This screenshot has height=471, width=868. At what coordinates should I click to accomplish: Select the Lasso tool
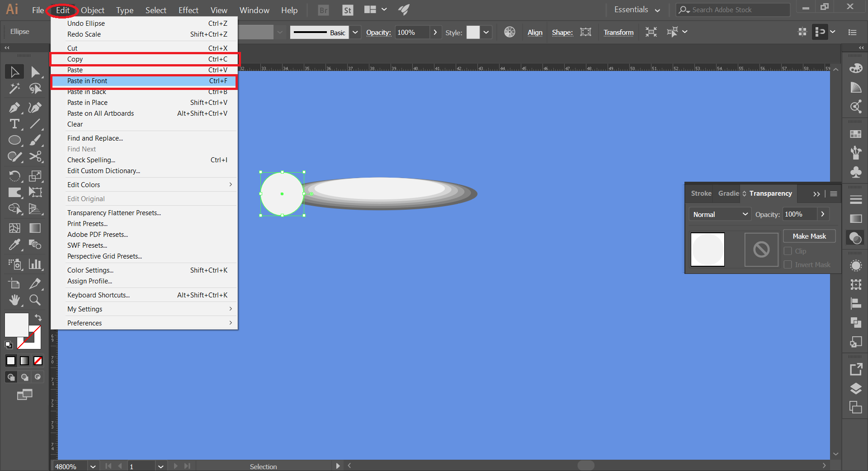(35, 89)
